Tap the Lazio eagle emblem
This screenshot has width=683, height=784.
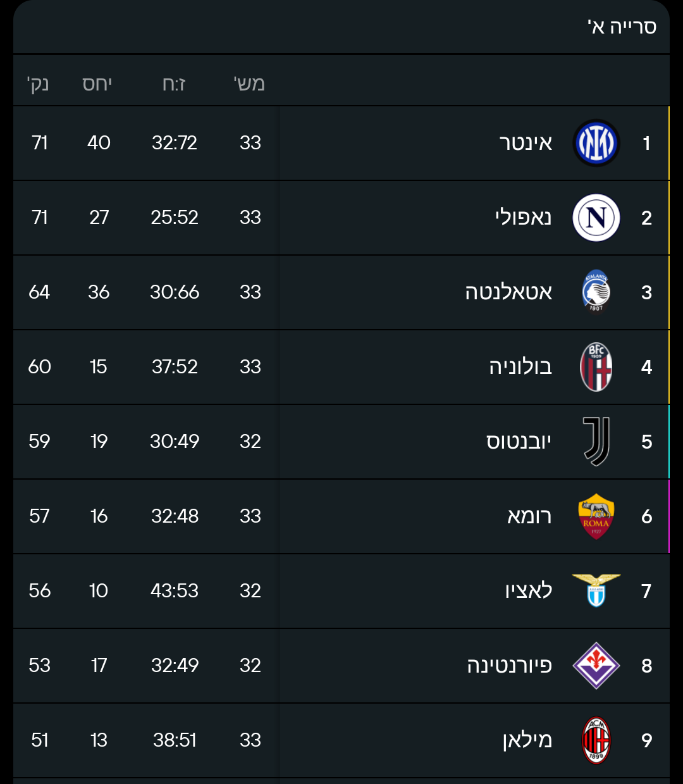(596, 590)
